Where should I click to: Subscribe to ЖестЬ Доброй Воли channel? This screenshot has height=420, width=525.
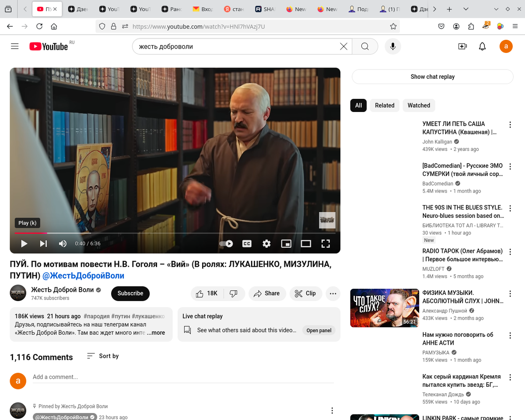point(130,294)
